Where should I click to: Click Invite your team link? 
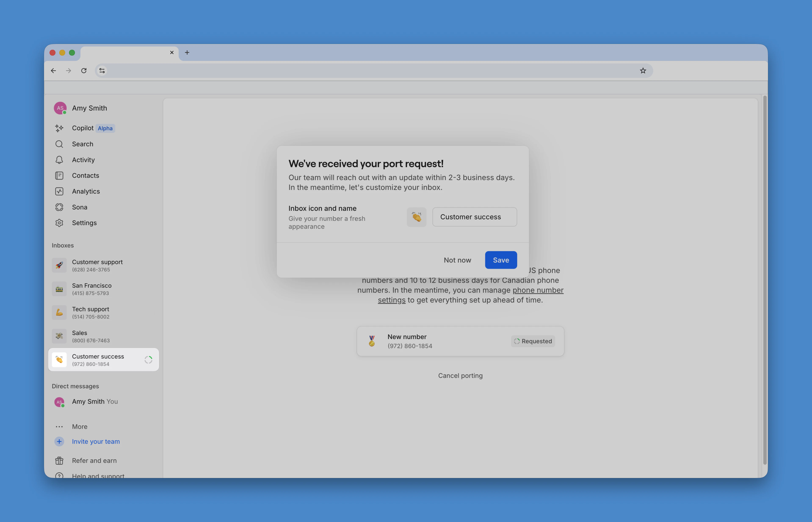click(96, 441)
